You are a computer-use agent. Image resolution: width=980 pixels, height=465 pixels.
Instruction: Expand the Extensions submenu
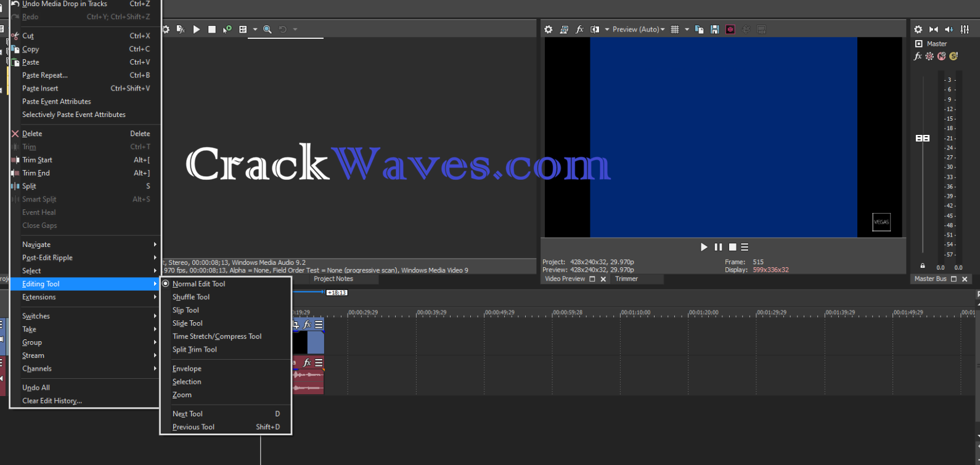(x=85, y=297)
